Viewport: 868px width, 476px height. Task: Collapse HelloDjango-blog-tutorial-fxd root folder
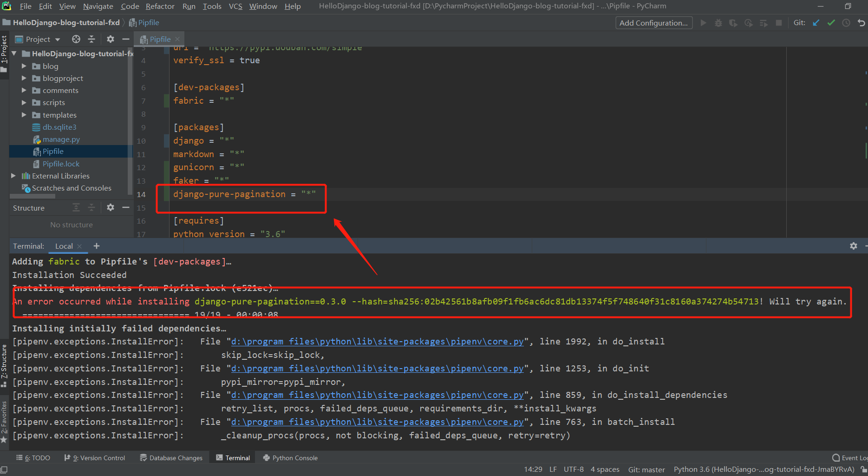pyautogui.click(x=14, y=53)
